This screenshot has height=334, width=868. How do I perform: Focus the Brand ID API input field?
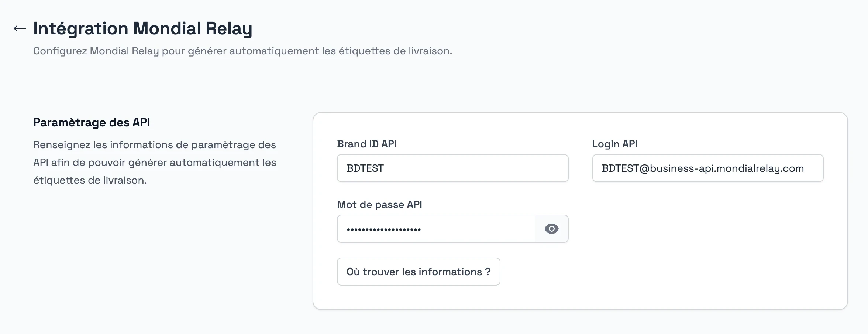coord(452,168)
